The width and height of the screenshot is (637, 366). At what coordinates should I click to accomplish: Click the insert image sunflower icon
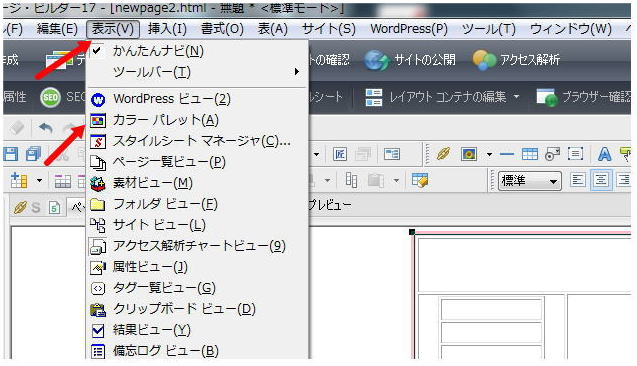469,154
